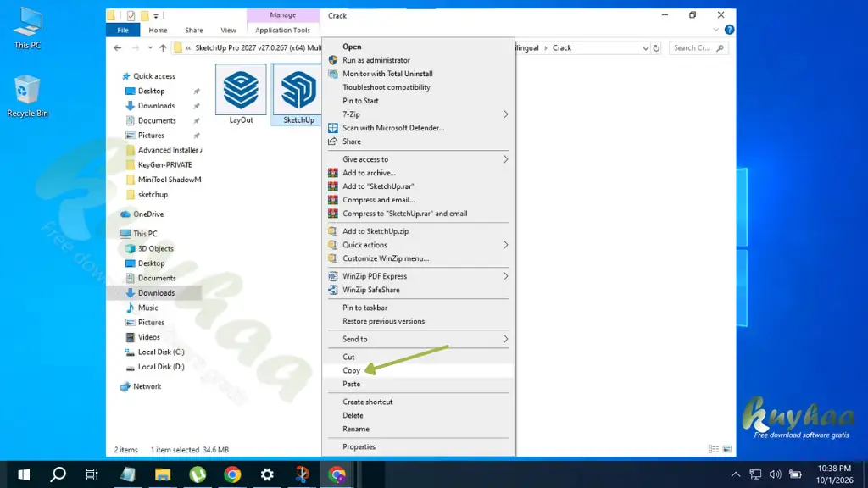Open This PC desktop icon

click(x=27, y=29)
